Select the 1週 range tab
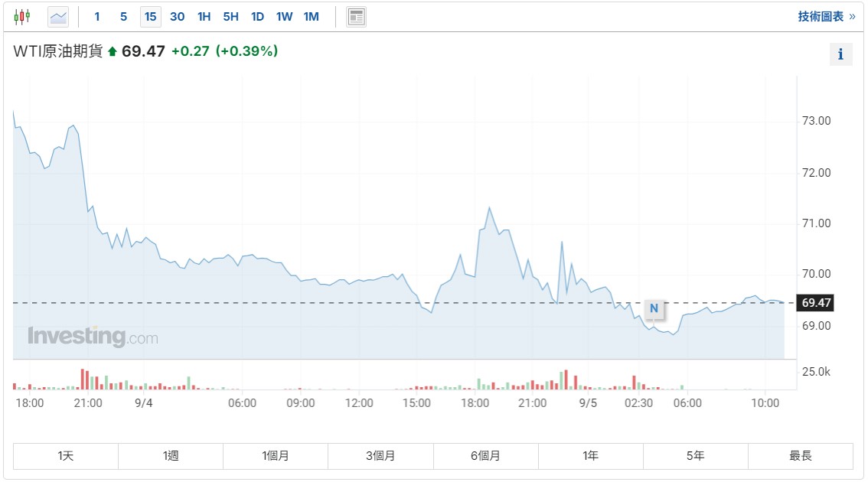This screenshot has height=482, width=868. point(171,456)
